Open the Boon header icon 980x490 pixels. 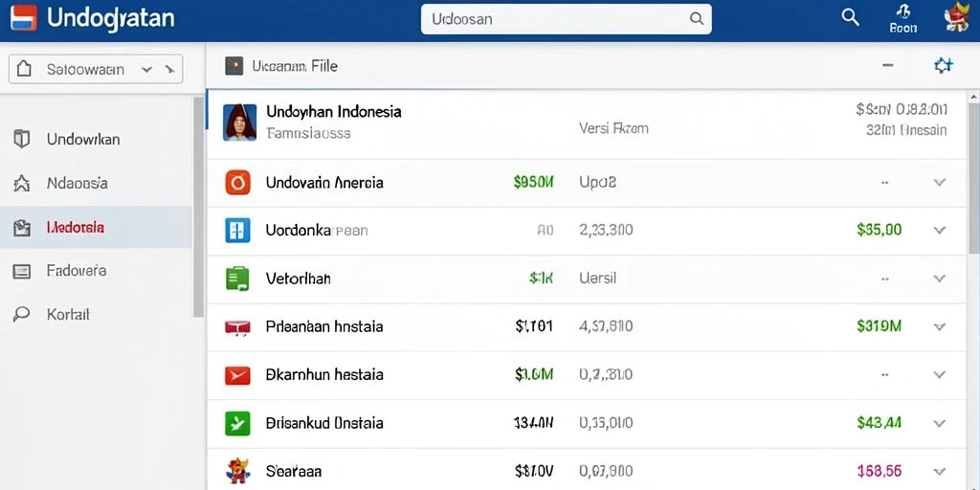903,18
